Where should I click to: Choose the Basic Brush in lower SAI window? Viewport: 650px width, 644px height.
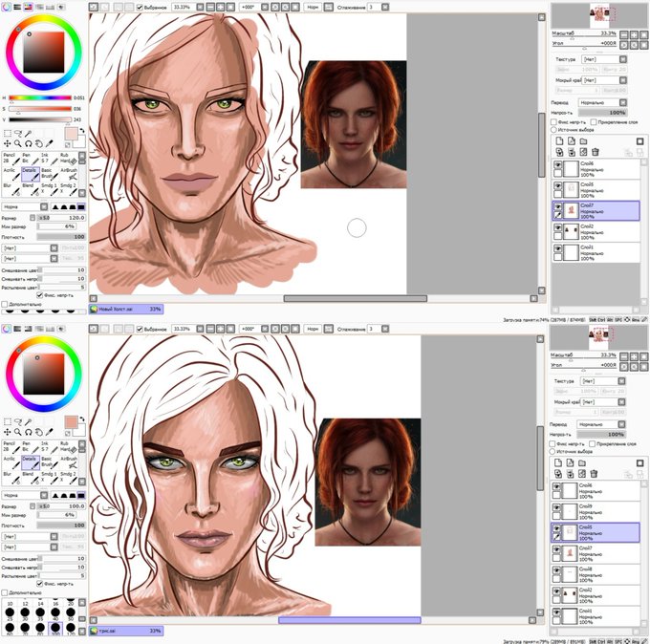click(50, 462)
